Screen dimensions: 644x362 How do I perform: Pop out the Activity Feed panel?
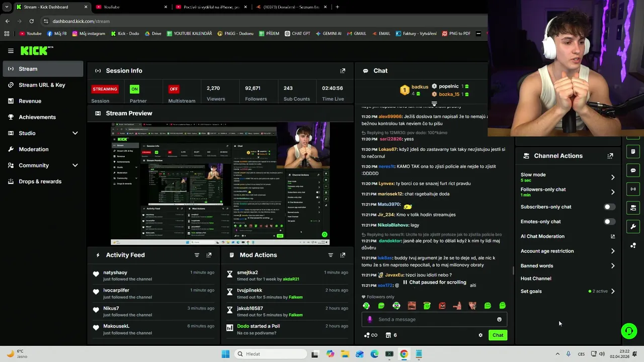click(x=209, y=255)
